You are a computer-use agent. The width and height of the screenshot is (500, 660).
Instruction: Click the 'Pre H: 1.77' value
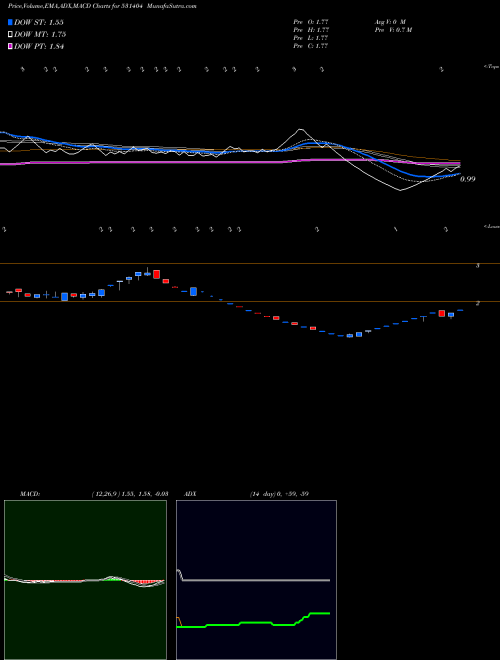[311, 30]
